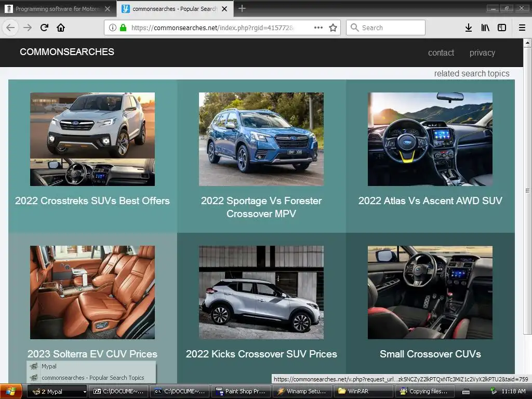Open the hamburger application menu
The image size is (532, 399).
[522, 28]
